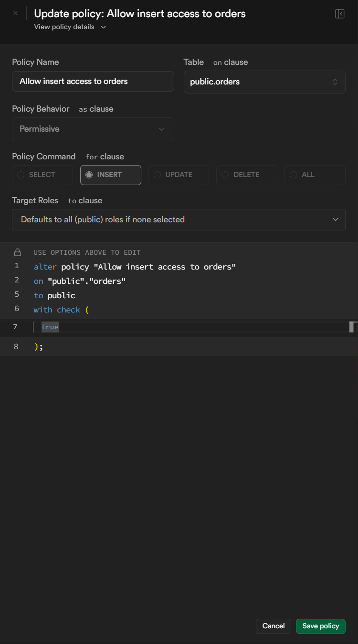Screen dimensions: 358x644
Task: Click the chevron icon in Target Roles field
Action: (x=335, y=219)
